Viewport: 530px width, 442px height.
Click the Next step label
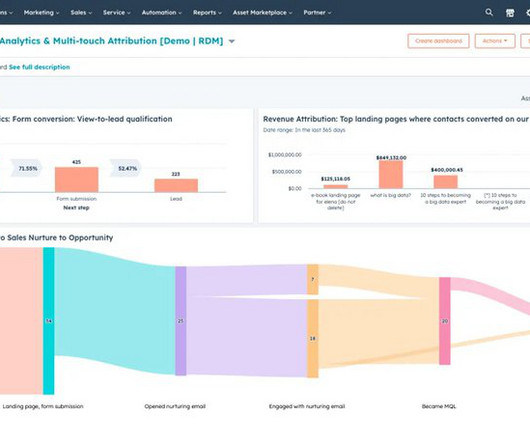coord(76,207)
